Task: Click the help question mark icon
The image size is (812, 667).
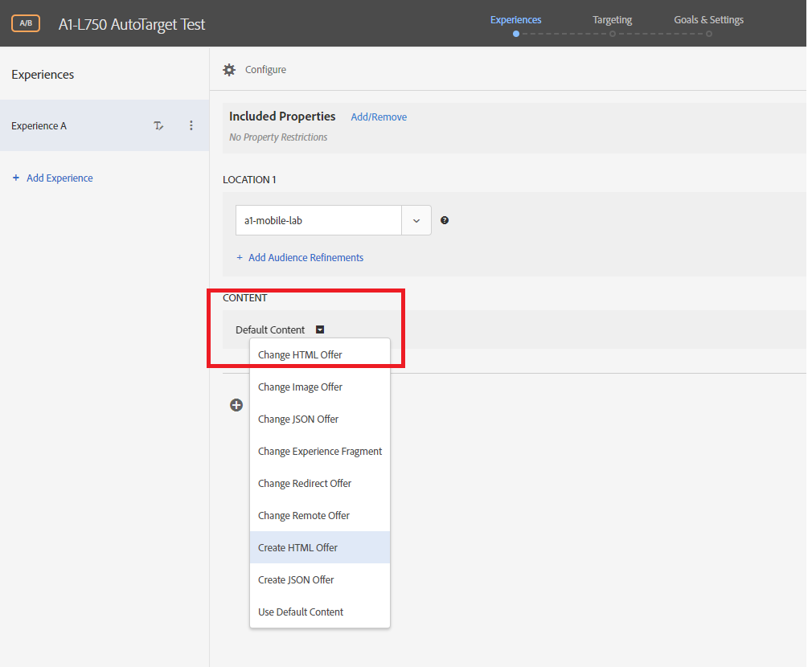Action: (x=445, y=220)
